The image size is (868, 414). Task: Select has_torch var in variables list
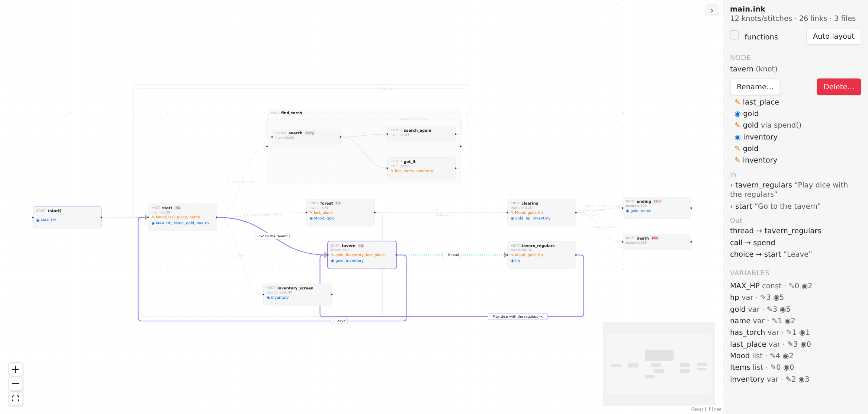point(770,333)
